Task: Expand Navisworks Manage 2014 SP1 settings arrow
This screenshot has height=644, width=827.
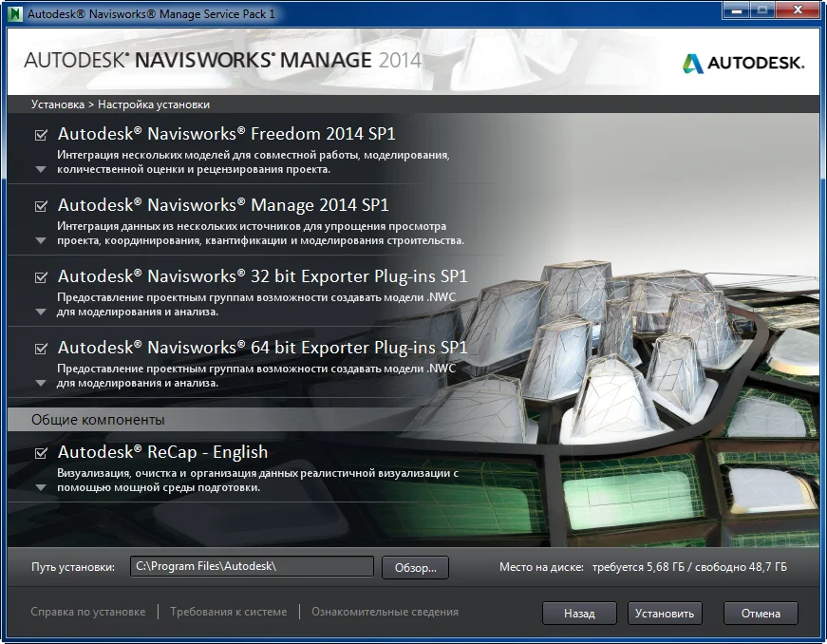Action: (40, 241)
